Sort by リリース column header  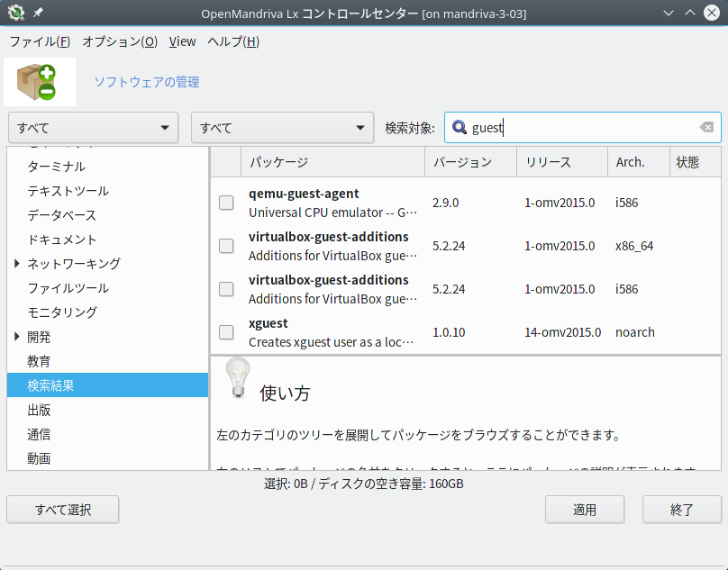(562, 162)
